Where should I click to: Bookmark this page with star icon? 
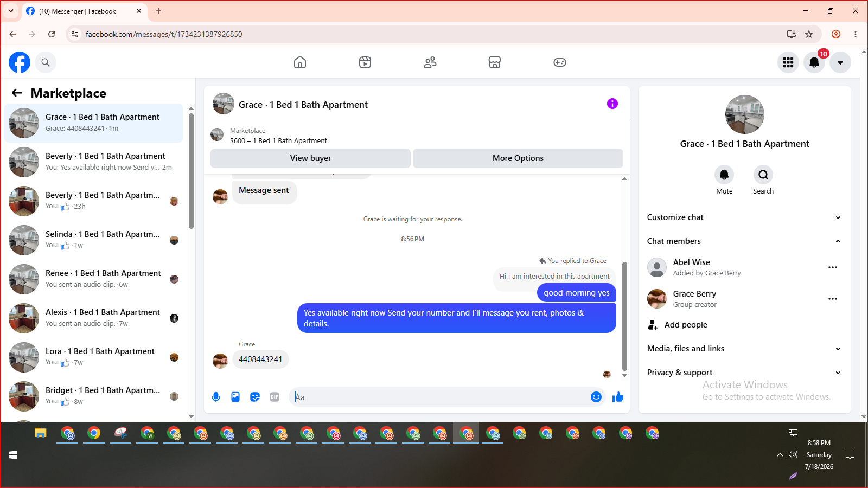coord(809,34)
